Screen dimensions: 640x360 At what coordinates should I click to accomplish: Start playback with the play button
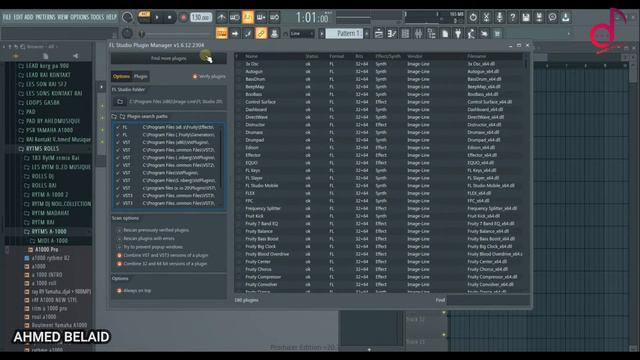click(x=157, y=18)
